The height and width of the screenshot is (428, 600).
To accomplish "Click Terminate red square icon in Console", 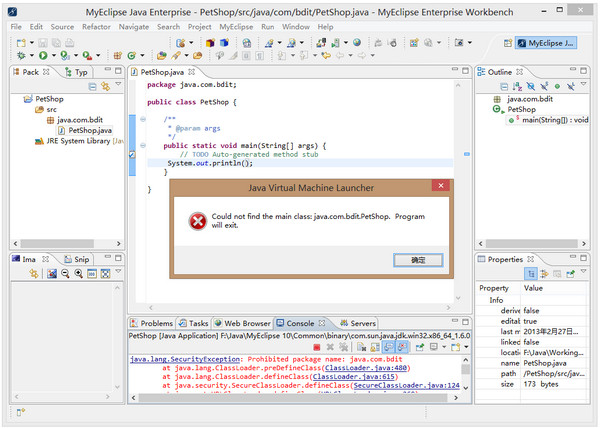I will coord(316,346).
